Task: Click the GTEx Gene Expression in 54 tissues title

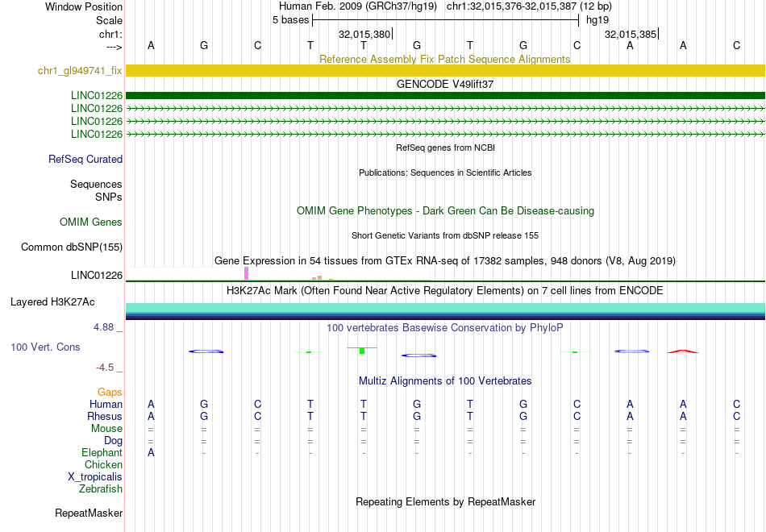Action: pos(445,261)
